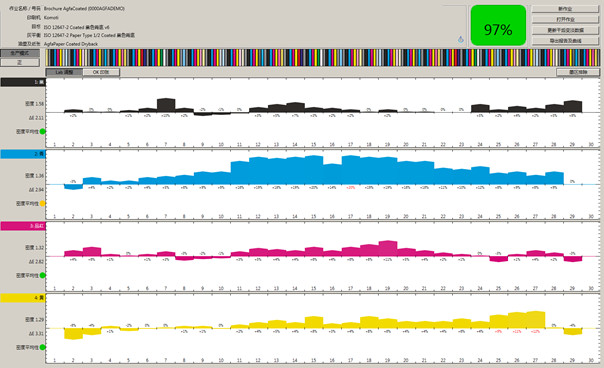Select the magenta channel header label

click(23, 226)
